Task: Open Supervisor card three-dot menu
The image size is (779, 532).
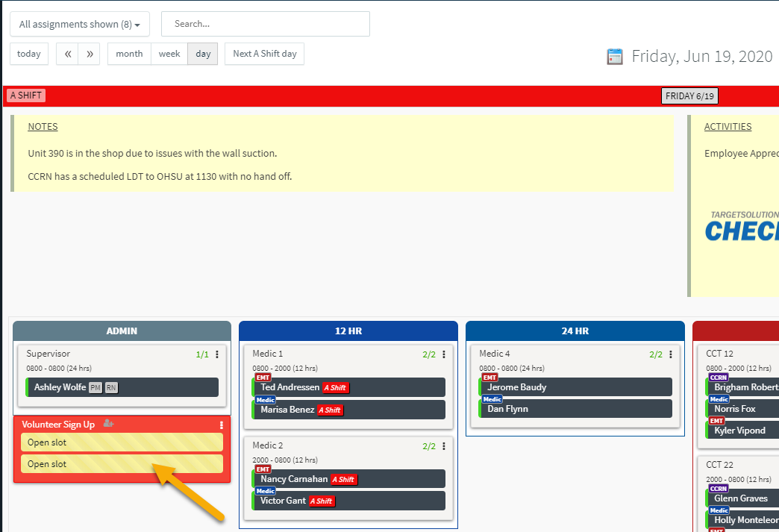Action: tap(216, 354)
